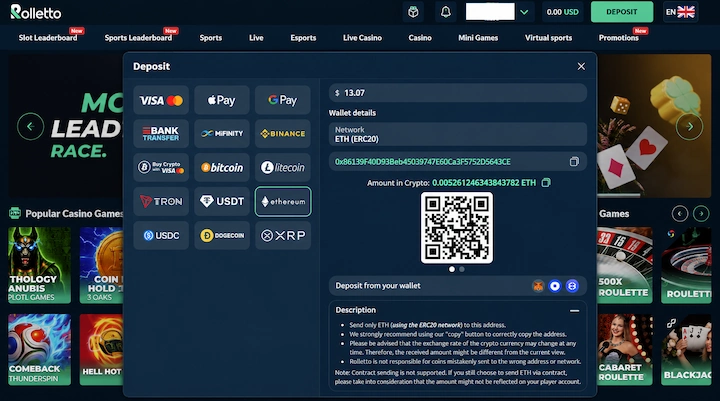Select bitcoin deposit method
This screenshot has width=720, height=401.
coord(222,167)
